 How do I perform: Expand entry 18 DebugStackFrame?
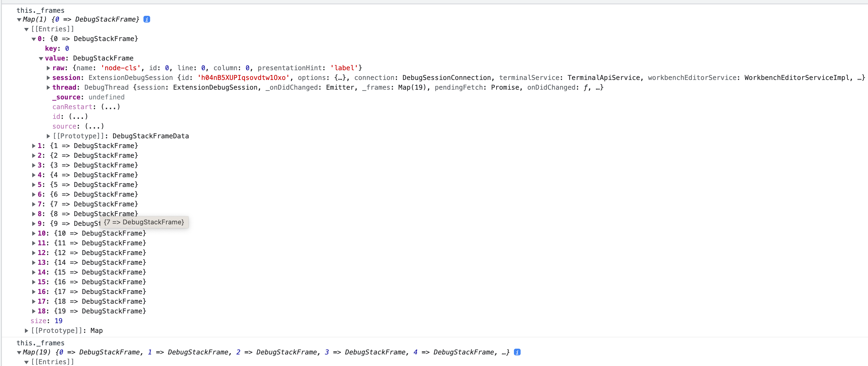coord(34,311)
